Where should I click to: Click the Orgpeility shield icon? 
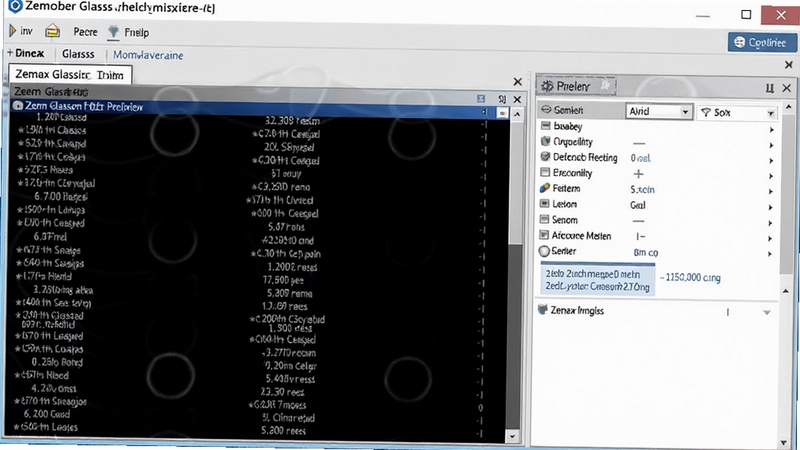click(545, 141)
